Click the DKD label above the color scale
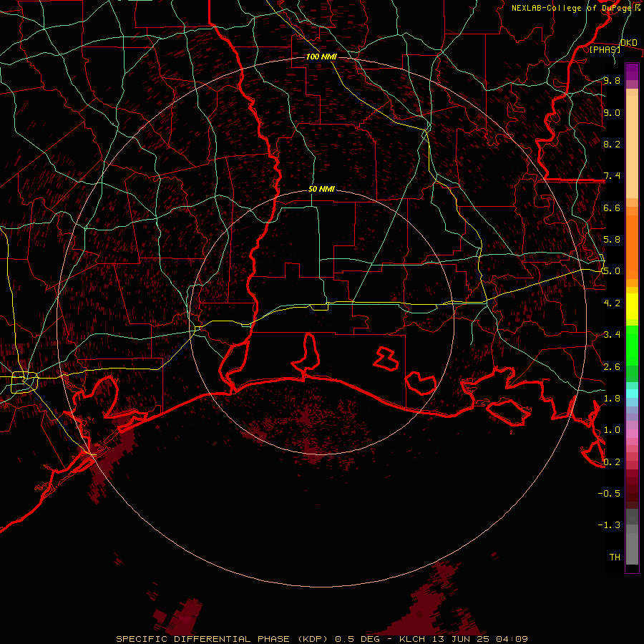644x644 pixels. pos(628,43)
